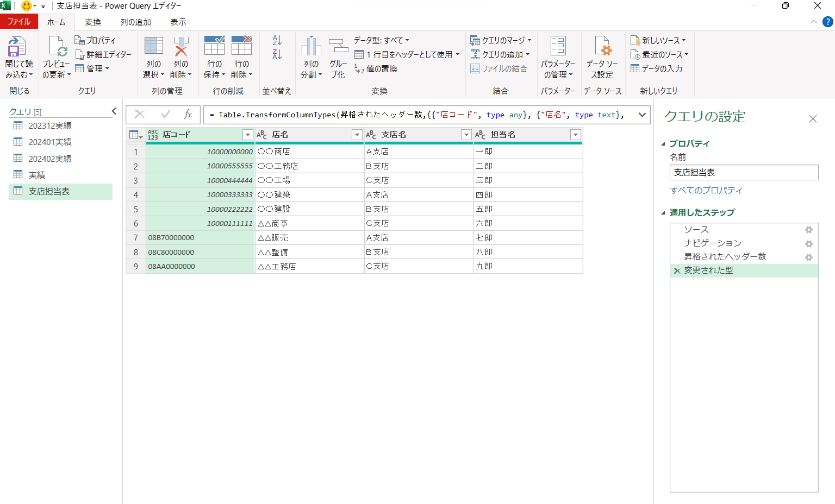Sort descending with the Z-A icon
Image resolution: width=835 pixels, height=504 pixels.
[277, 54]
